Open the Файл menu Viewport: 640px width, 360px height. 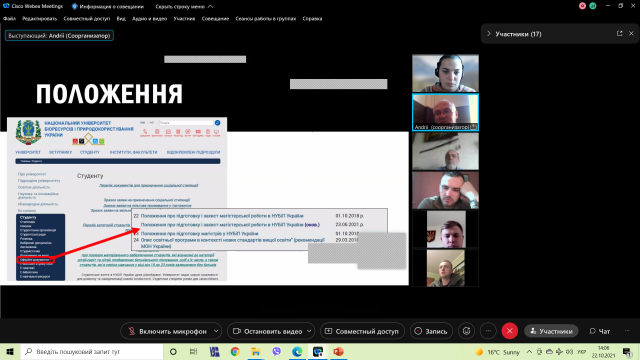pos(9,19)
